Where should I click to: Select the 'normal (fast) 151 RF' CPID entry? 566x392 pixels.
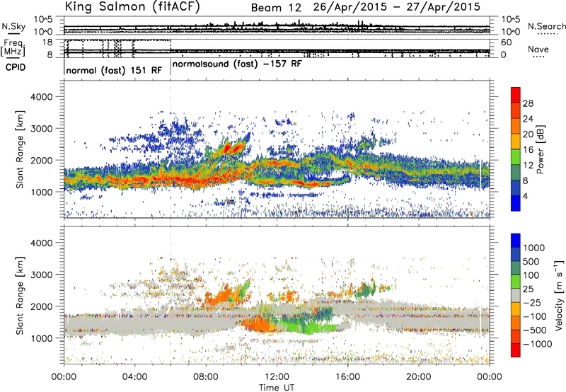click(x=114, y=70)
